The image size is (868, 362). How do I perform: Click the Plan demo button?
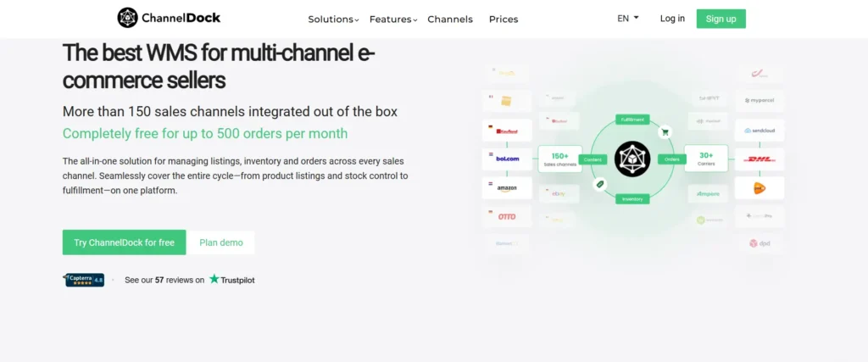click(221, 242)
